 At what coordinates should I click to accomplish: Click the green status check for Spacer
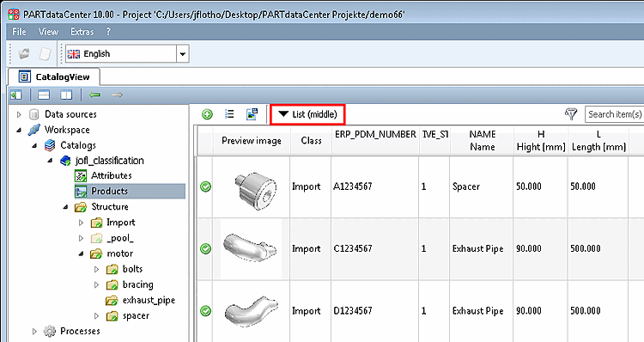205,186
